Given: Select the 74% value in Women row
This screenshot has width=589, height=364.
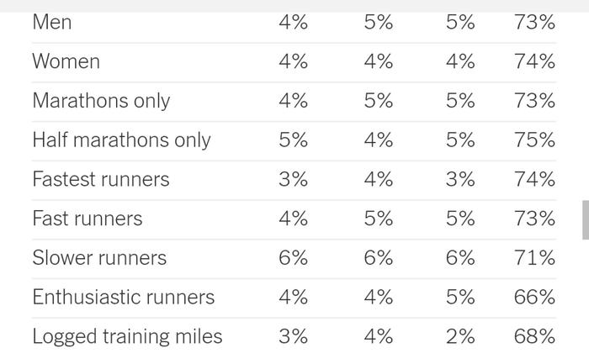Looking at the screenshot, I should click(534, 61).
